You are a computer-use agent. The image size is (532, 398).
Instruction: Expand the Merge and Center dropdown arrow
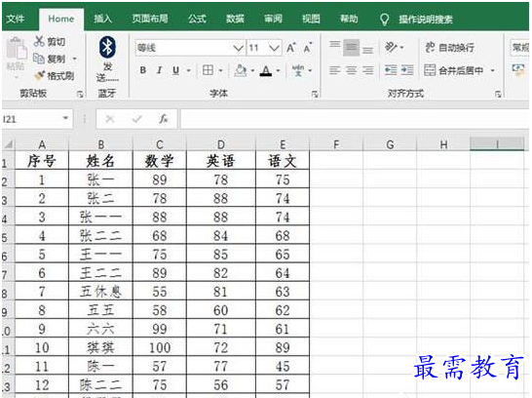492,70
